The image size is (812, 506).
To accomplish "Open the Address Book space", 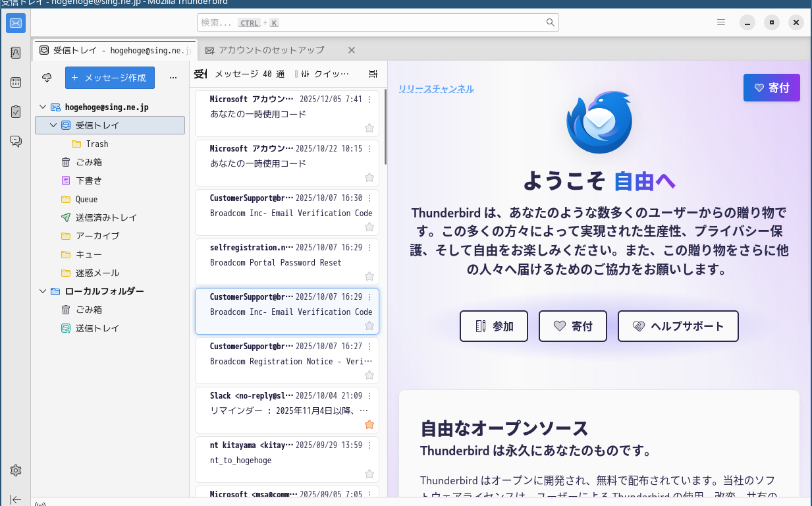I will [16, 53].
